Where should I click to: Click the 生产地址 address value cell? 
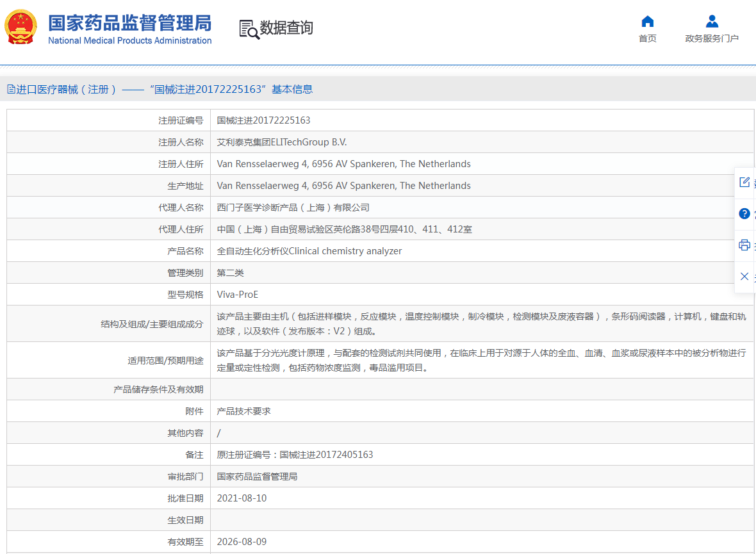click(482, 186)
